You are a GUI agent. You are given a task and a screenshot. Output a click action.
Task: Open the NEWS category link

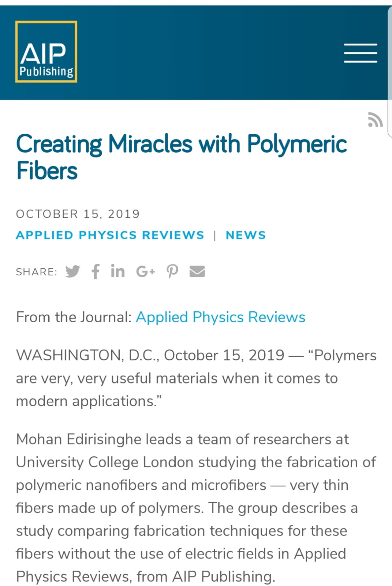(246, 235)
